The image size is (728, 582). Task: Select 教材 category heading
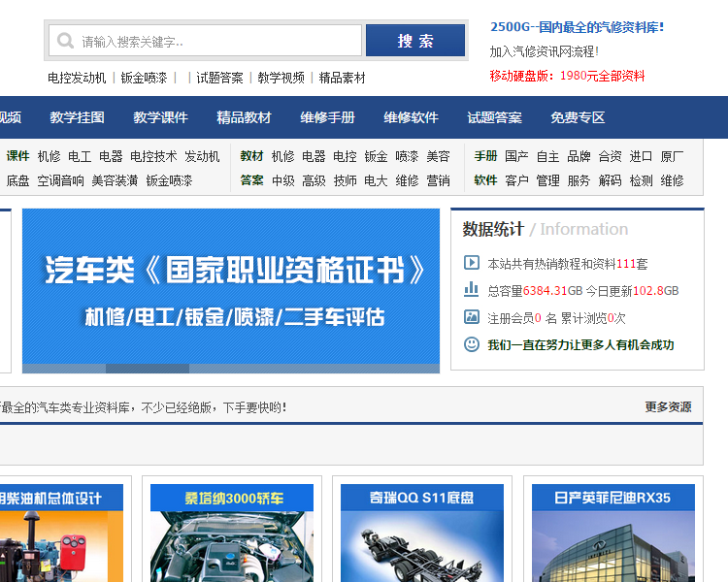pyautogui.click(x=251, y=156)
